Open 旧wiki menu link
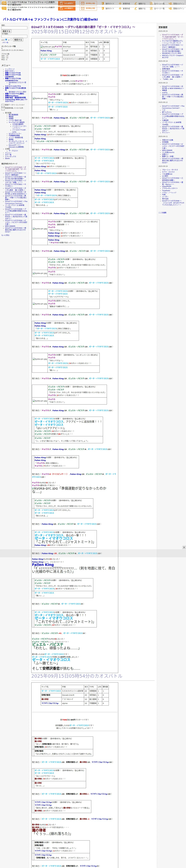 click(7, 158)
